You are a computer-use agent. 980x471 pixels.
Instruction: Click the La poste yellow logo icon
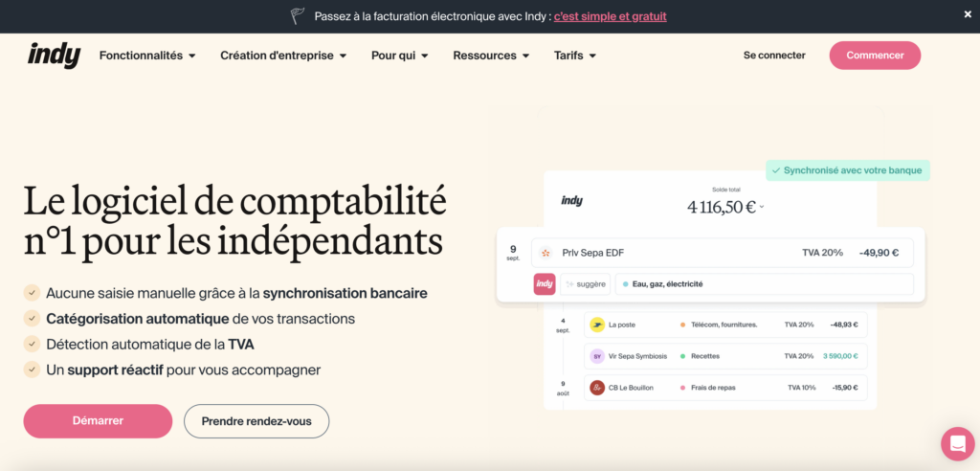point(597,325)
